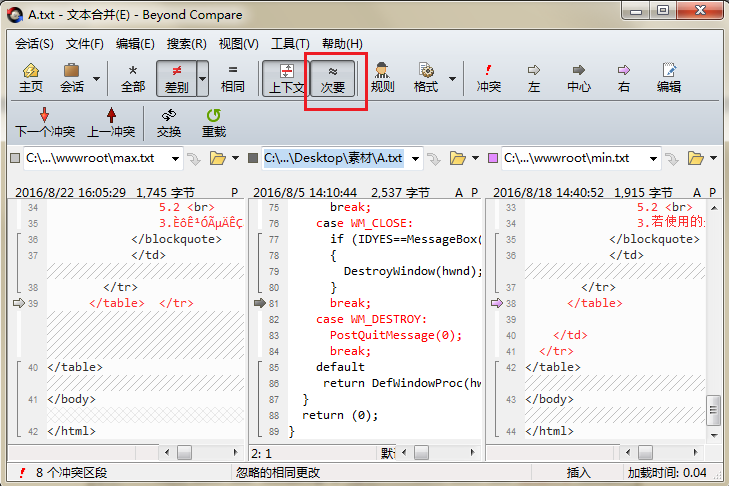
Task: Click the 重载 (Reload) green icon
Action: pos(213,123)
